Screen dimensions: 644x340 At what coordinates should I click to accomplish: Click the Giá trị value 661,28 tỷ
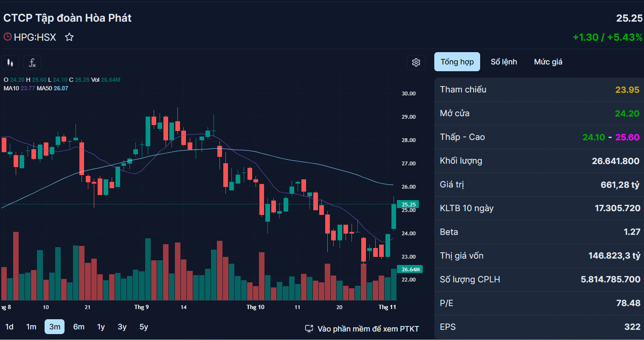point(620,185)
